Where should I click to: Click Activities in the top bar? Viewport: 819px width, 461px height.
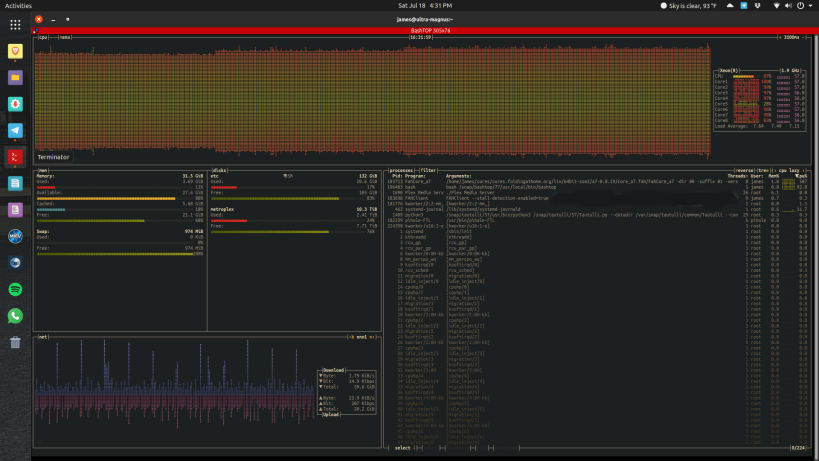pos(19,6)
